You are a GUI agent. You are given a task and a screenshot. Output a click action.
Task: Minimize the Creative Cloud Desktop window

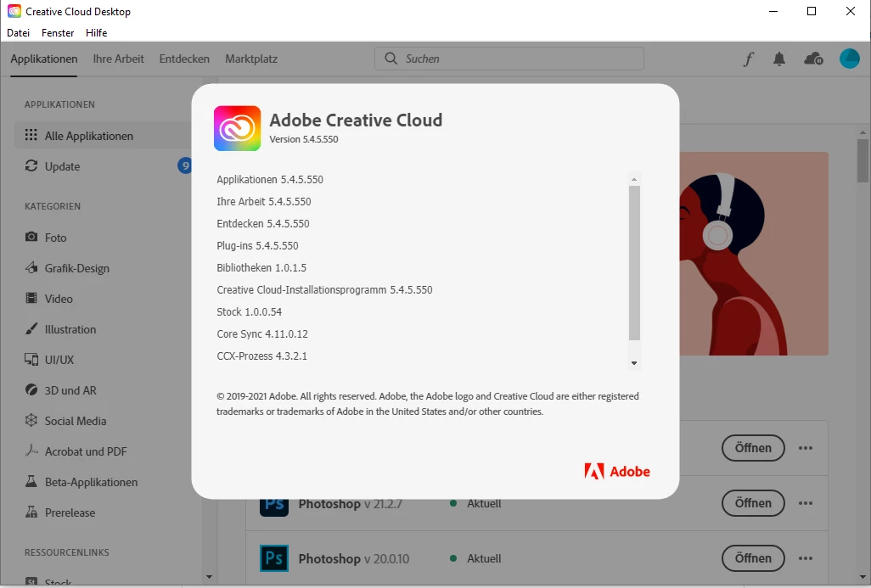pyautogui.click(x=773, y=11)
